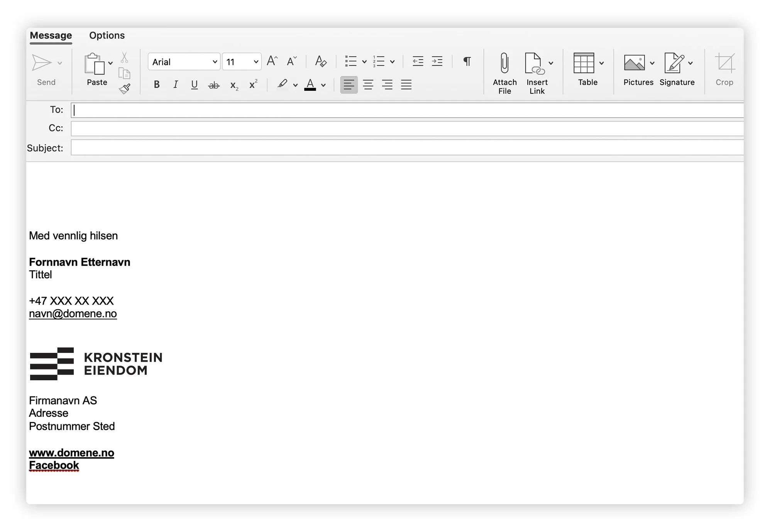Switch to the Options tab
Image resolution: width=770 pixels, height=532 pixels.
(x=107, y=36)
